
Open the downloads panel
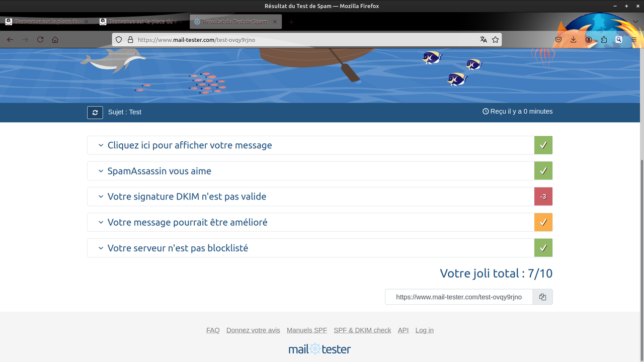[x=574, y=40]
